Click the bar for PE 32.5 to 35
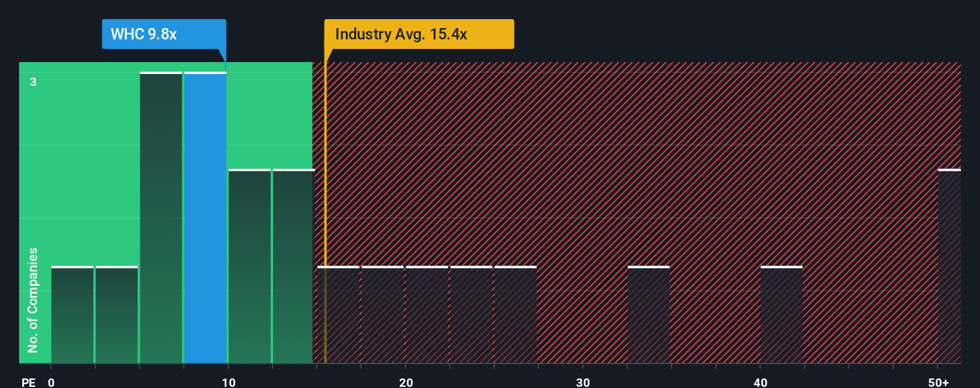The height and width of the screenshot is (388, 980). pyautogui.click(x=648, y=315)
